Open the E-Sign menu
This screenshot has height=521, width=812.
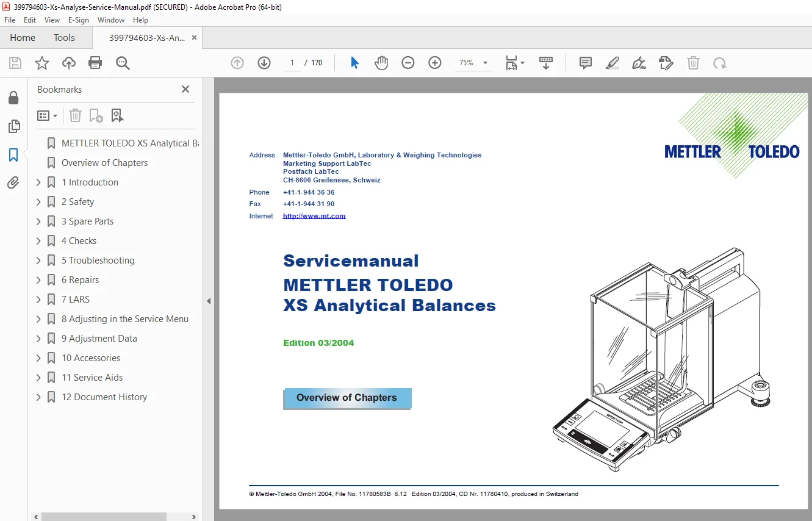pos(79,20)
